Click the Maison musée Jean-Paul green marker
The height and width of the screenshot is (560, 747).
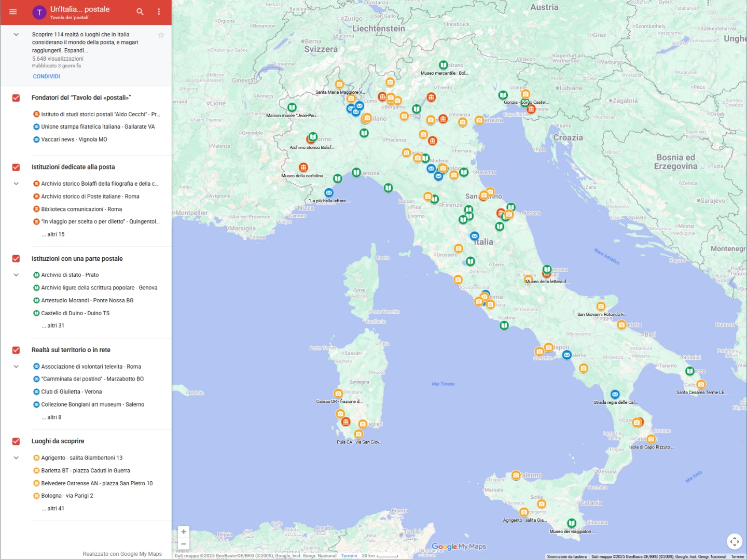coord(292,107)
